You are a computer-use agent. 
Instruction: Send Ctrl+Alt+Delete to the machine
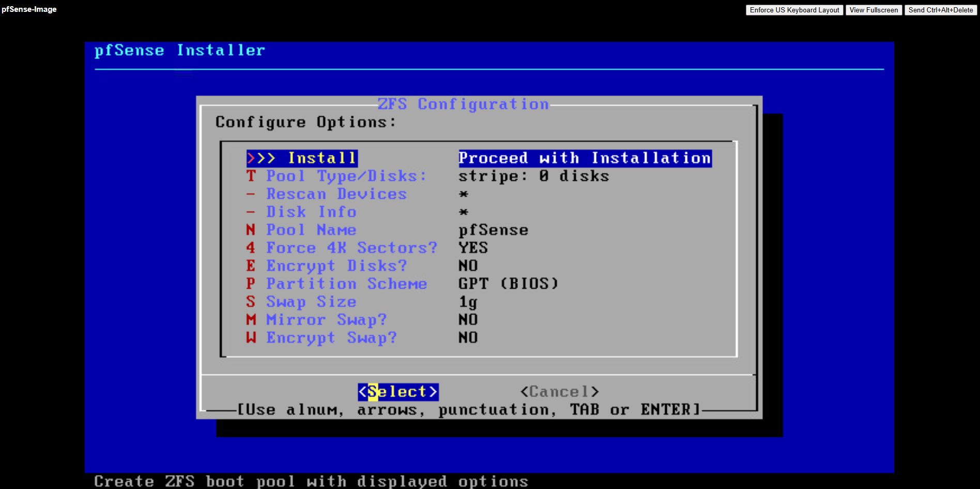coord(941,10)
